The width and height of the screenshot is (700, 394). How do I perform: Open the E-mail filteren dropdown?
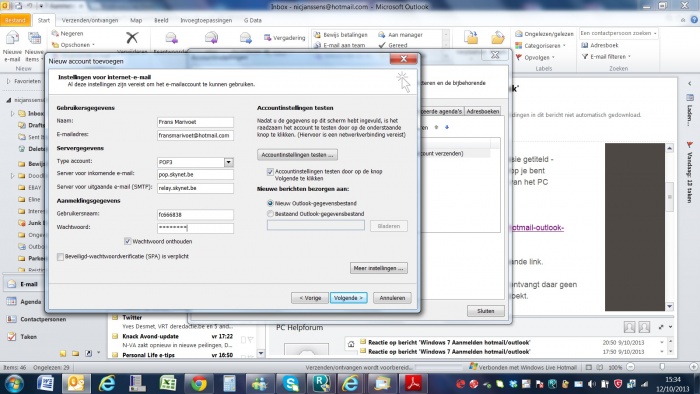pos(606,57)
